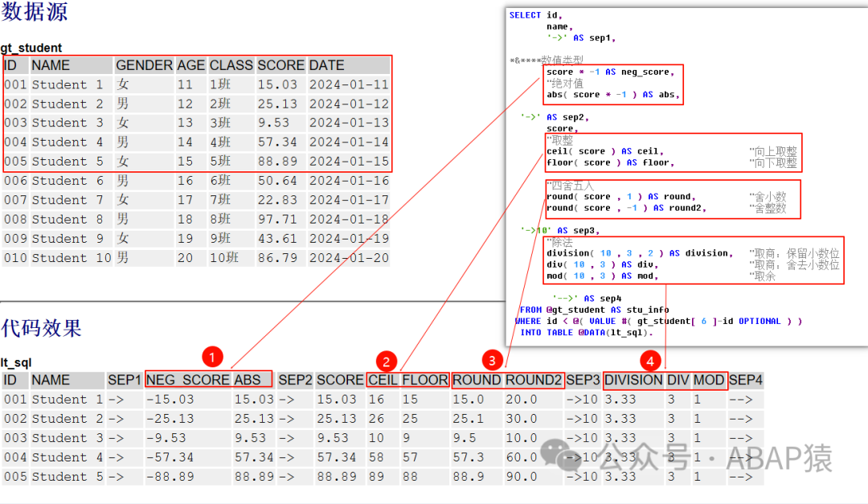The width and height of the screenshot is (868, 504).
Task: Click the 舍整数 comment
Action: point(768,208)
